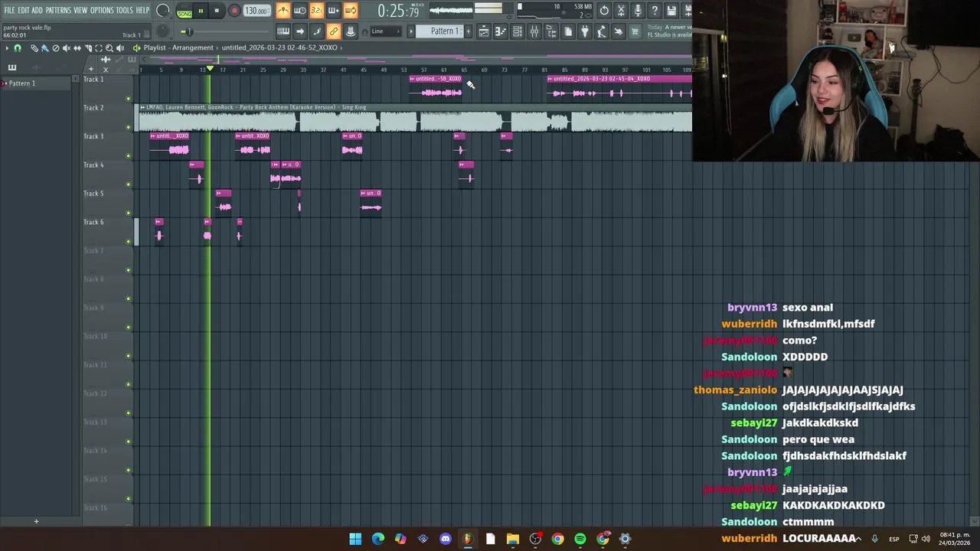Toggle step editing mode arrow button
Viewport: 980px width, 551px height.
tap(300, 31)
